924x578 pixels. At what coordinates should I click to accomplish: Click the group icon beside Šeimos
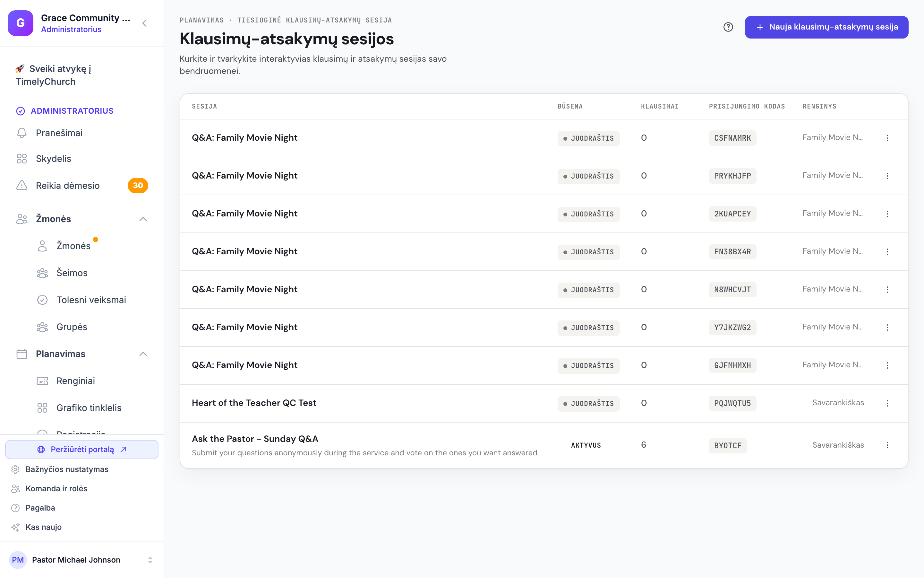coord(42,273)
